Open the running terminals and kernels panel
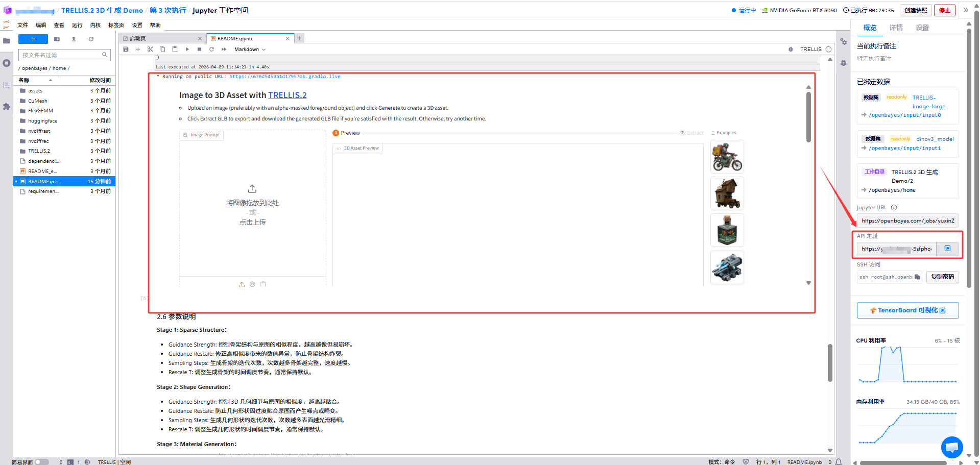 (6, 63)
